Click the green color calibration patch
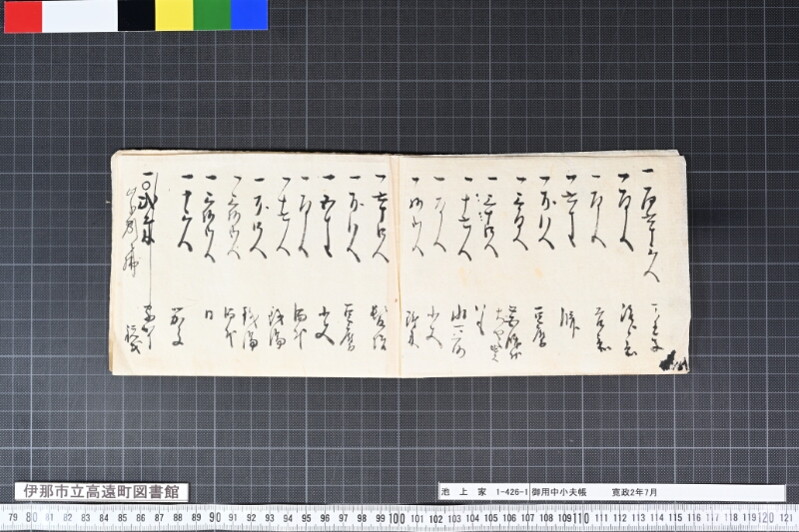799x532 pixels. click(x=212, y=15)
